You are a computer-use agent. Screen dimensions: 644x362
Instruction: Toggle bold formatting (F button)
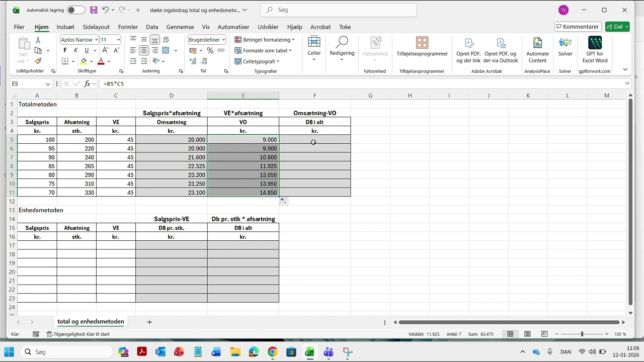point(65,50)
